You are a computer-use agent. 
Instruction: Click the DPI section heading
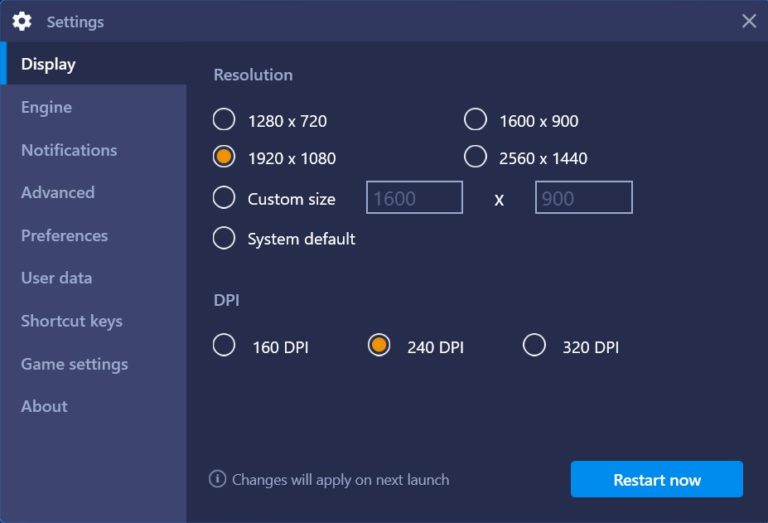click(226, 300)
